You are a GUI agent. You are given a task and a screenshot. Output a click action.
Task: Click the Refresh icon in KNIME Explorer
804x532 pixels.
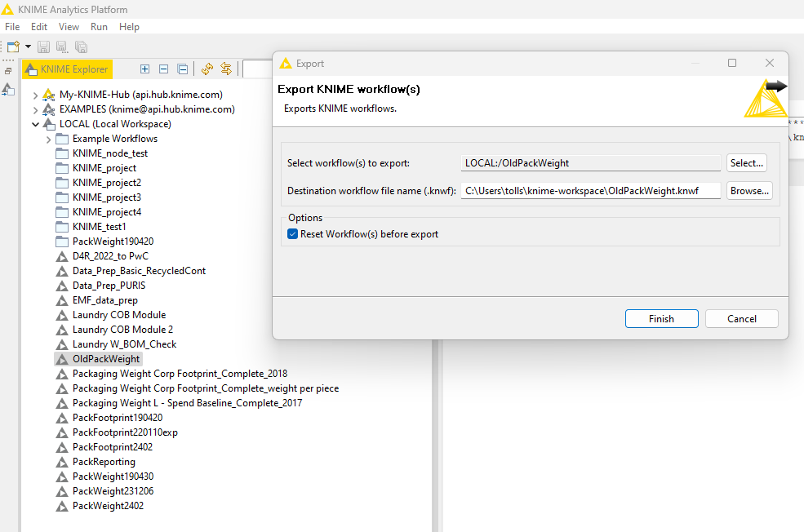pyautogui.click(x=207, y=69)
